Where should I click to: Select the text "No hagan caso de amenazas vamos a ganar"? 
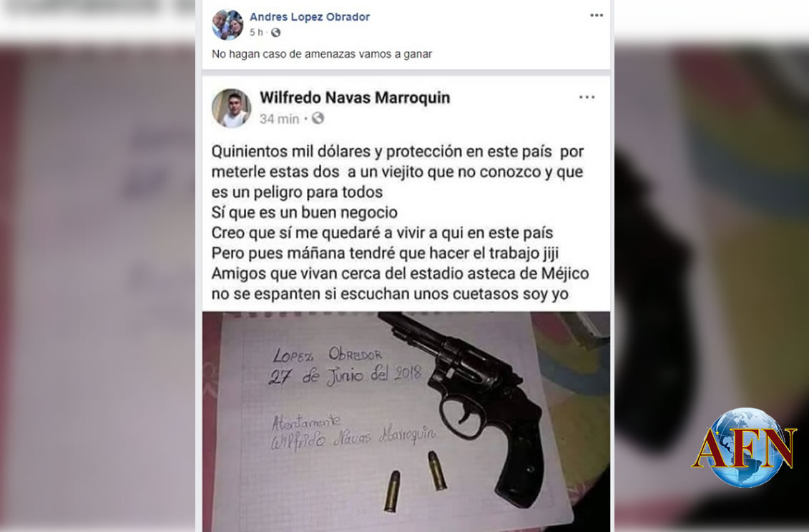point(322,54)
